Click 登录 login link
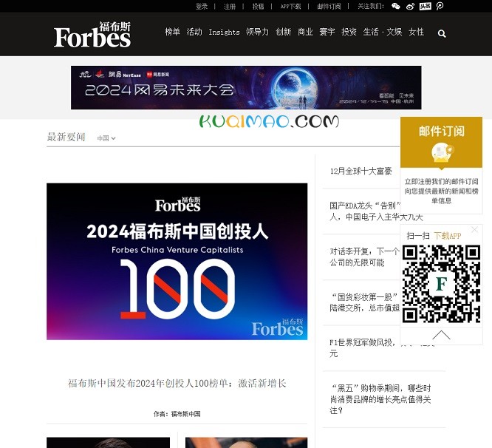This screenshot has height=448, width=492. 202,6
